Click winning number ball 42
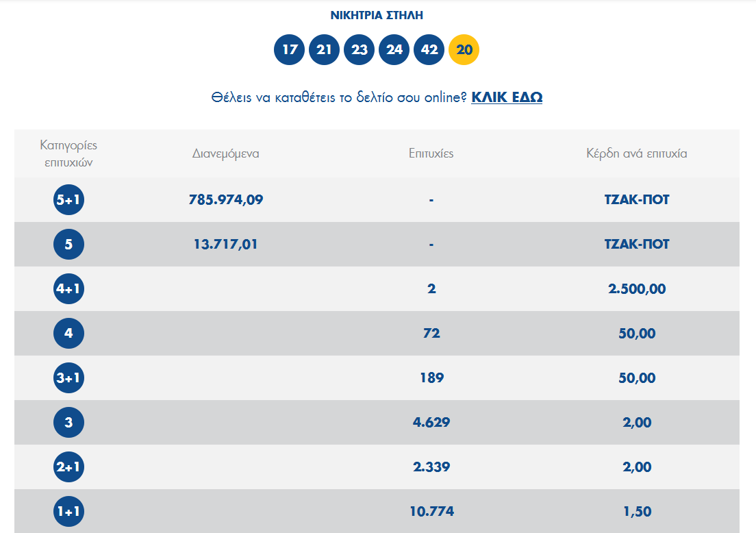 click(429, 50)
